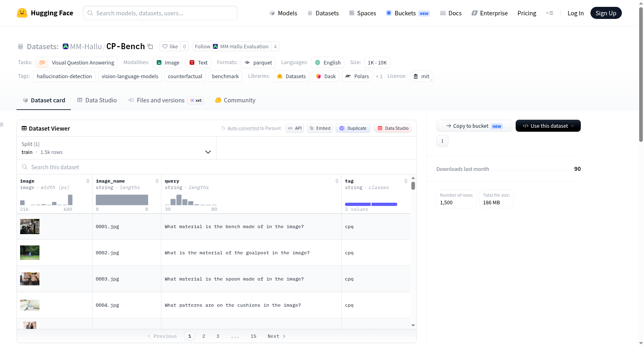Click Log In

tap(576, 13)
